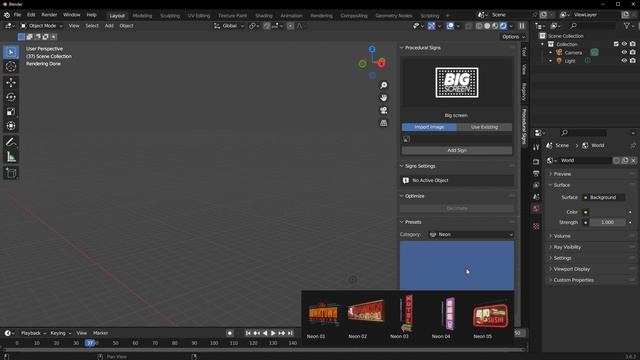Open the Playback popover
This screenshot has height=360, width=640.
pos(33,333)
